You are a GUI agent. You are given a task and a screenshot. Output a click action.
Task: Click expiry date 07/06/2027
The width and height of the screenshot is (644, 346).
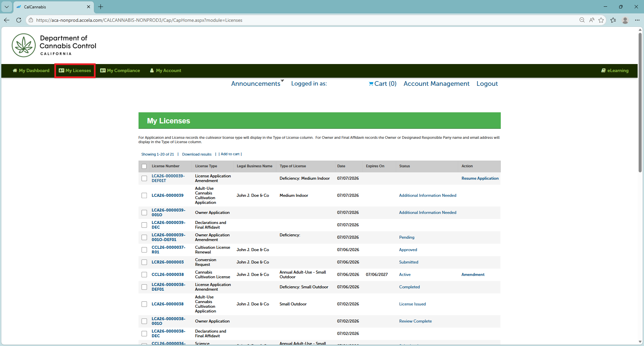point(377,275)
